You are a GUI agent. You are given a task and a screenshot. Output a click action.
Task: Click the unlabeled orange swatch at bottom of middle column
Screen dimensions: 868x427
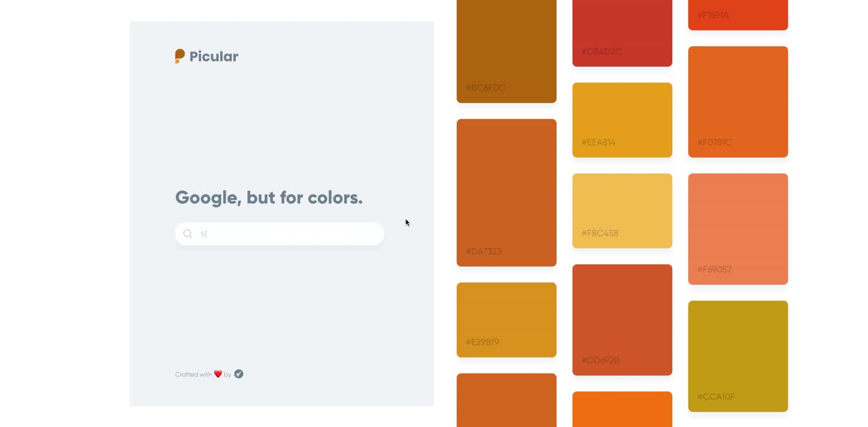tap(622, 409)
